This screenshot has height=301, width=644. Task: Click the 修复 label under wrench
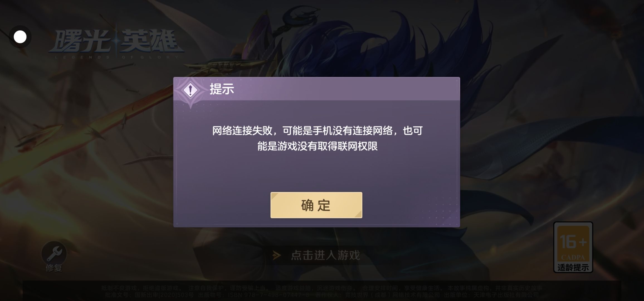54,268
